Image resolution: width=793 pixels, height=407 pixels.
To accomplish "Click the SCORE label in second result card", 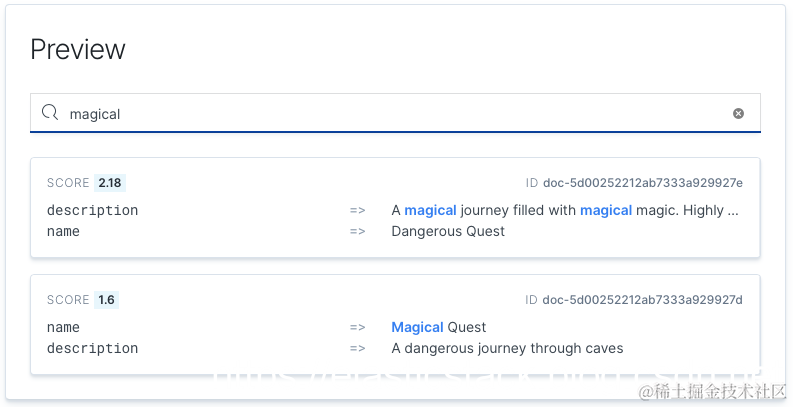I will 68,300.
